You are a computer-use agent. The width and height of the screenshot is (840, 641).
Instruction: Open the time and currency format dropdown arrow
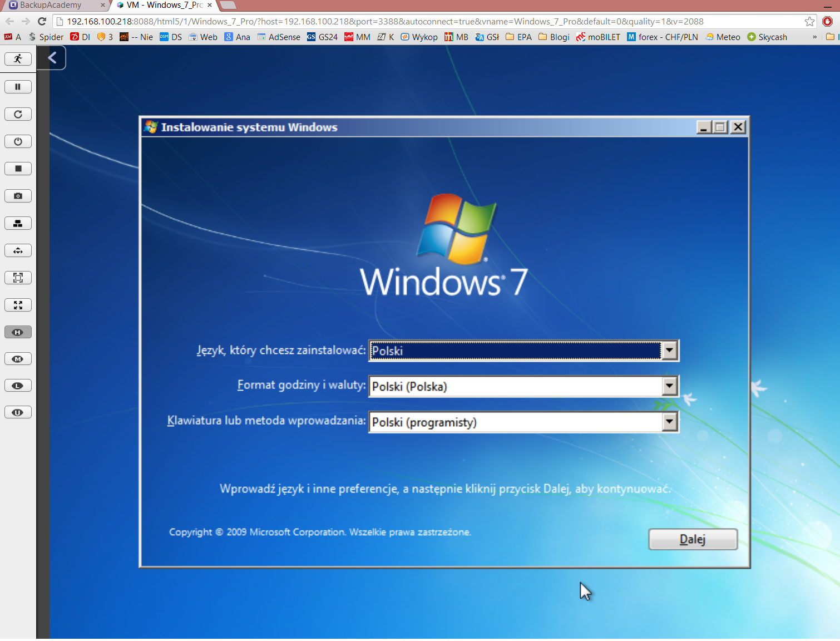click(670, 386)
